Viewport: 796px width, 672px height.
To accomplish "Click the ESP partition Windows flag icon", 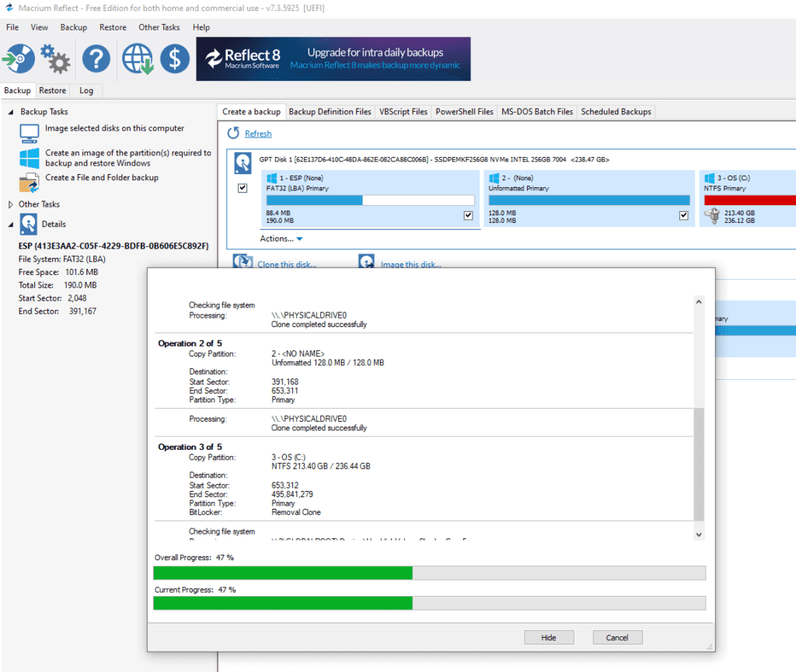I will [x=271, y=178].
